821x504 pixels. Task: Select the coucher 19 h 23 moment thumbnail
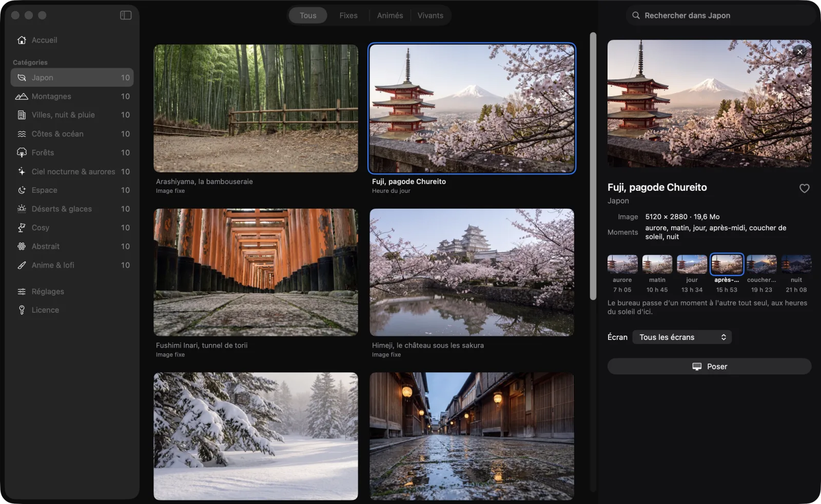pyautogui.click(x=761, y=264)
